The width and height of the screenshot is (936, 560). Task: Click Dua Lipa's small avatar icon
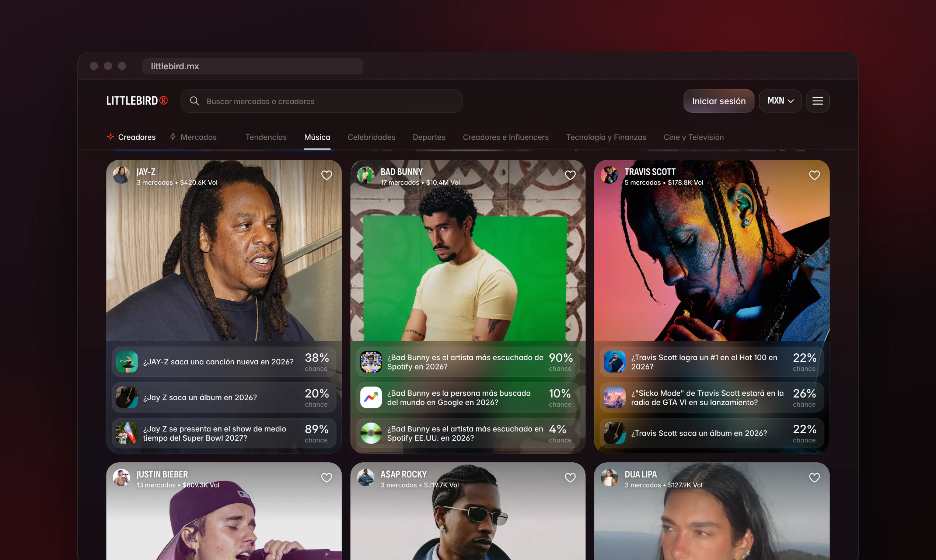pos(609,478)
